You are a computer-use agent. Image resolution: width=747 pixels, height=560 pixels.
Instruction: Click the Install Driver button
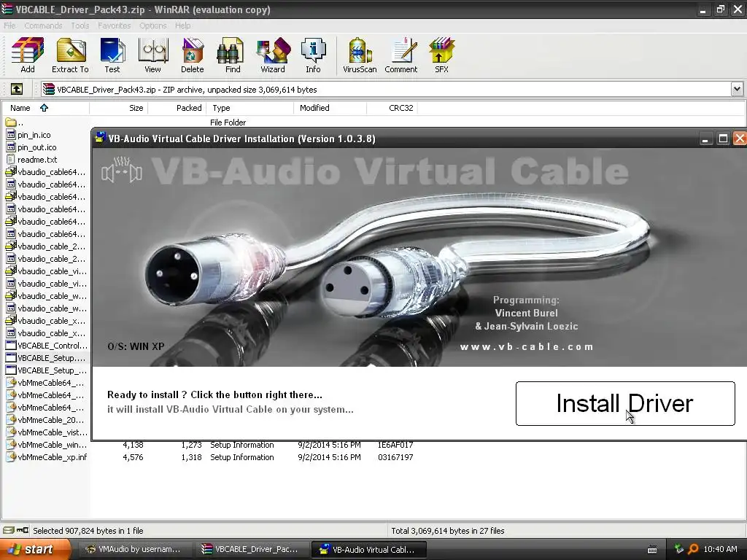coord(625,403)
